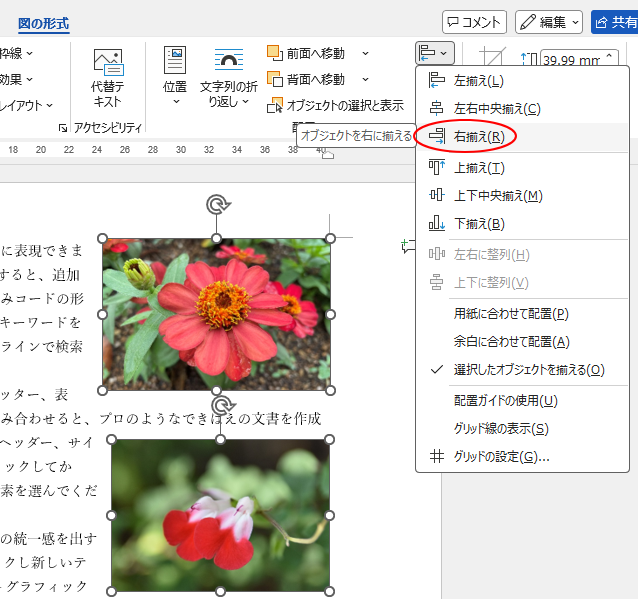Viewport: 638px width, 599px height.
Task: Toggle 用紙に合わせて配置(P) option
Action: [x=522, y=314]
